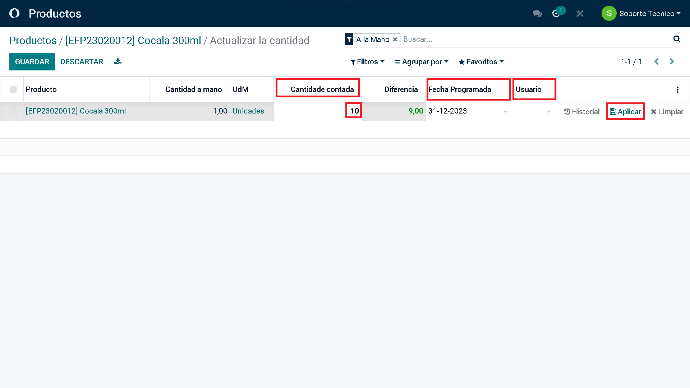Go to next record page arrow
690x388 pixels.
672,62
